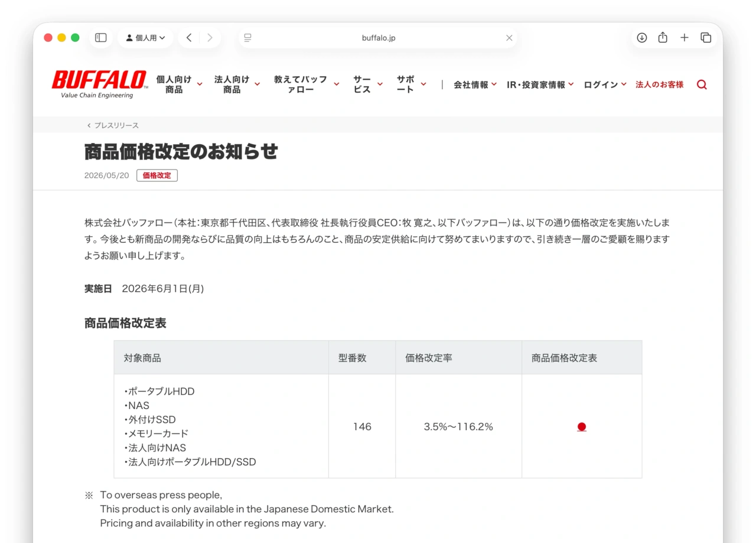Clear the address bar with the X icon
756x543 pixels.
(509, 38)
